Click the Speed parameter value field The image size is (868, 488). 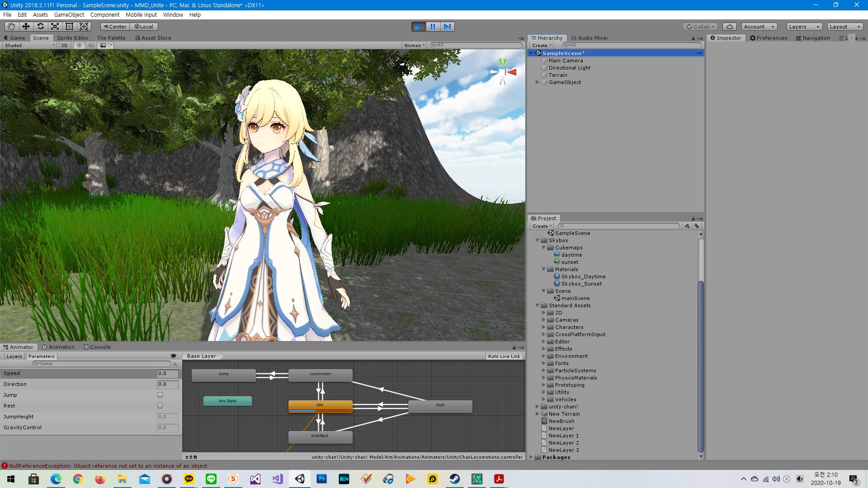point(167,373)
